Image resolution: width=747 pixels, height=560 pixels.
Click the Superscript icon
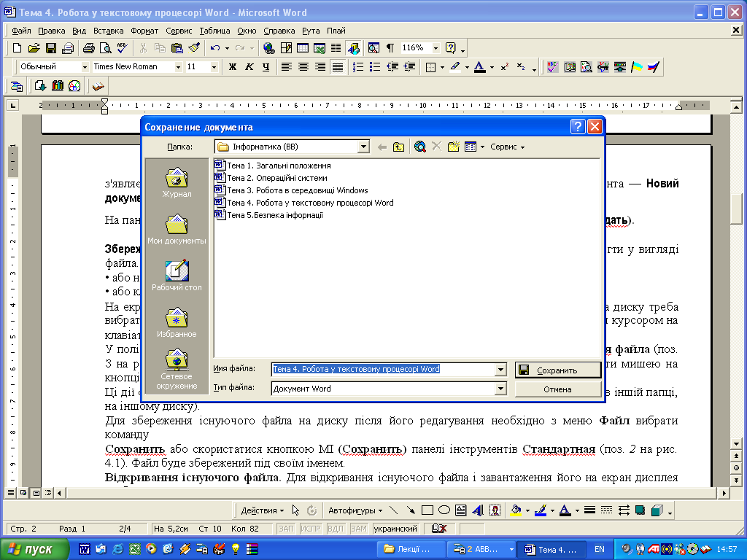coord(505,67)
